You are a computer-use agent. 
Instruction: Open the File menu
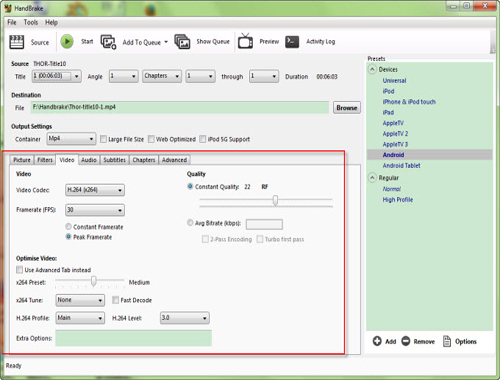12,22
